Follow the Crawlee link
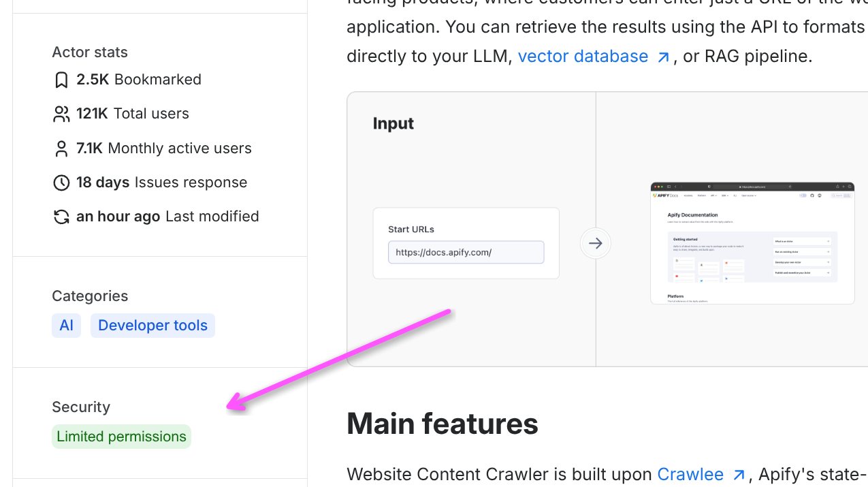 click(x=690, y=474)
